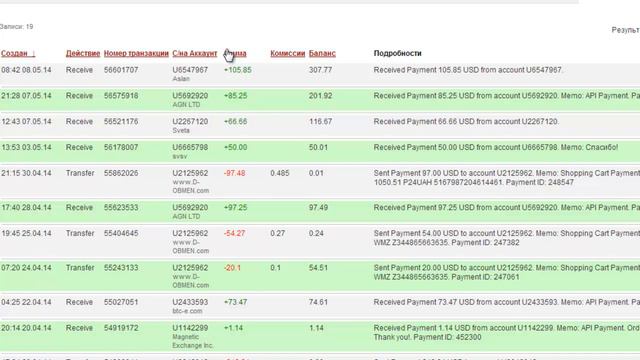Click date 21:28 07.05.14
This screenshot has width=640, height=360.
(x=27, y=96)
